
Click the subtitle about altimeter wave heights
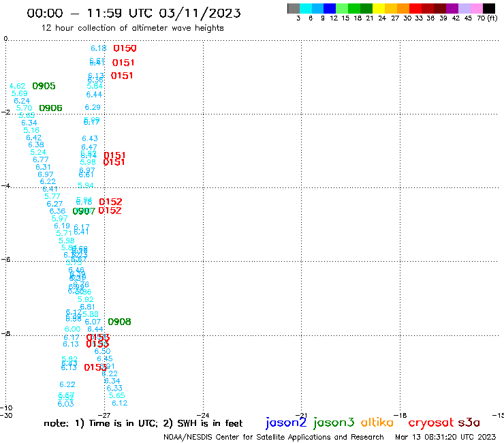[x=132, y=28]
